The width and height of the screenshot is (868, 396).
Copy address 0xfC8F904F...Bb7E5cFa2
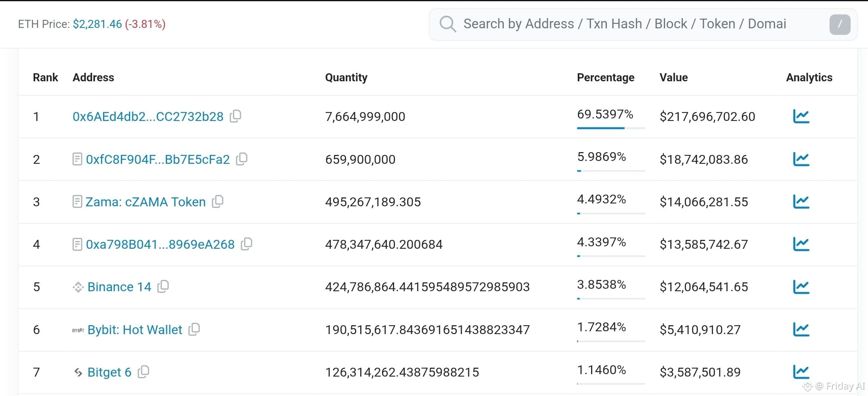(x=242, y=159)
